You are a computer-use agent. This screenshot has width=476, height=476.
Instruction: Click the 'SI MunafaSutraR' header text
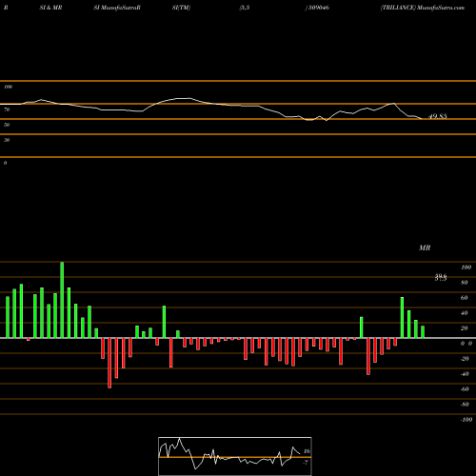[117, 8]
